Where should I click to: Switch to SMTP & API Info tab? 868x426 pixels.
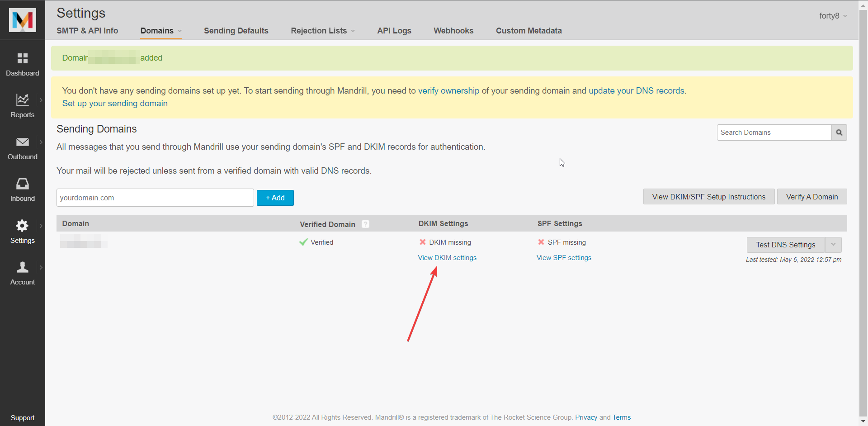(87, 31)
